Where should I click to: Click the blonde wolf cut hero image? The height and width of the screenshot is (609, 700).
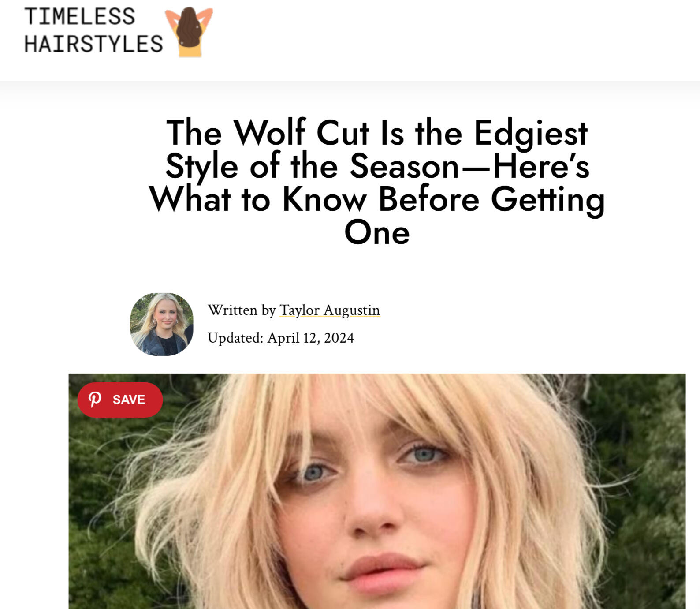pos(377,491)
